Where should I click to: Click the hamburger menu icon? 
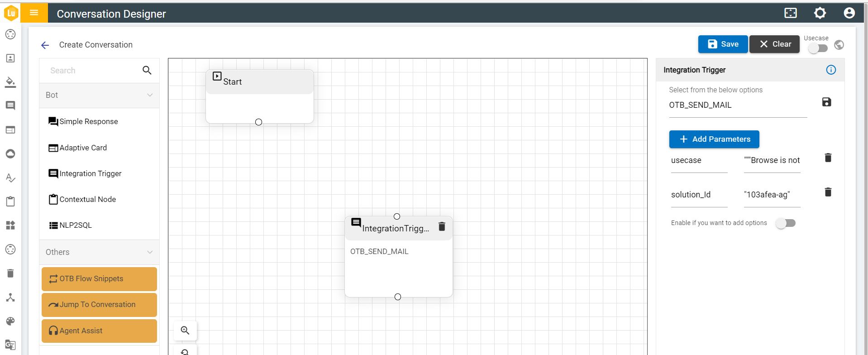coord(34,13)
